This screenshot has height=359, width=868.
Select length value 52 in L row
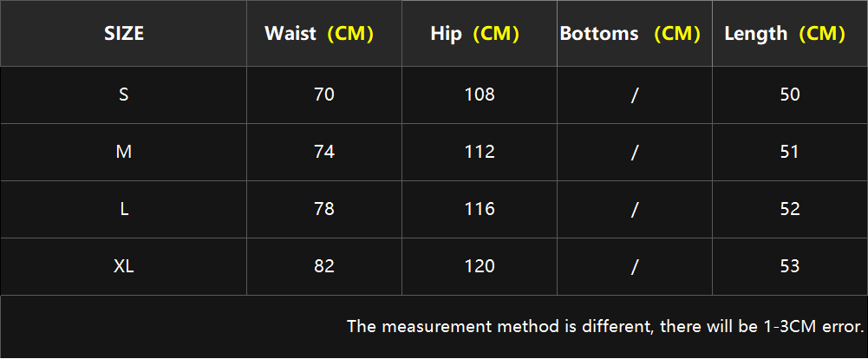[790, 209]
